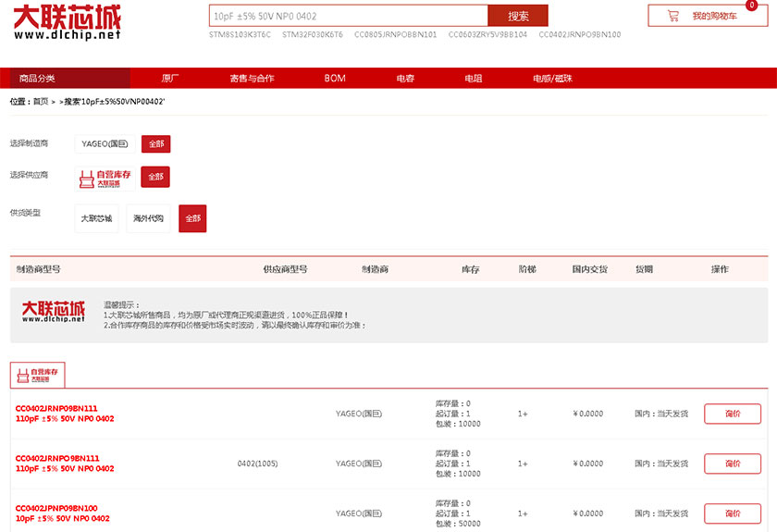
Task: Expand the 商品分类 category menu
Action: [37, 79]
